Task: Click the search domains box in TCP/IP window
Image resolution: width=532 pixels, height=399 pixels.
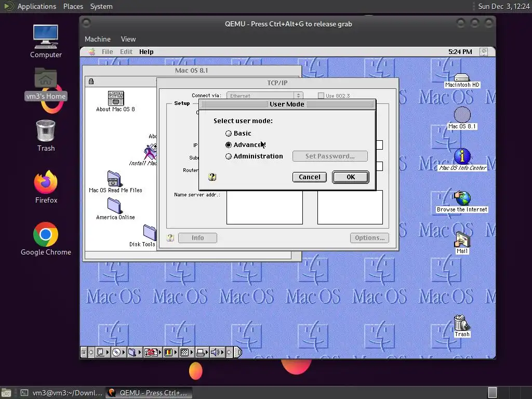Action: [x=350, y=207]
